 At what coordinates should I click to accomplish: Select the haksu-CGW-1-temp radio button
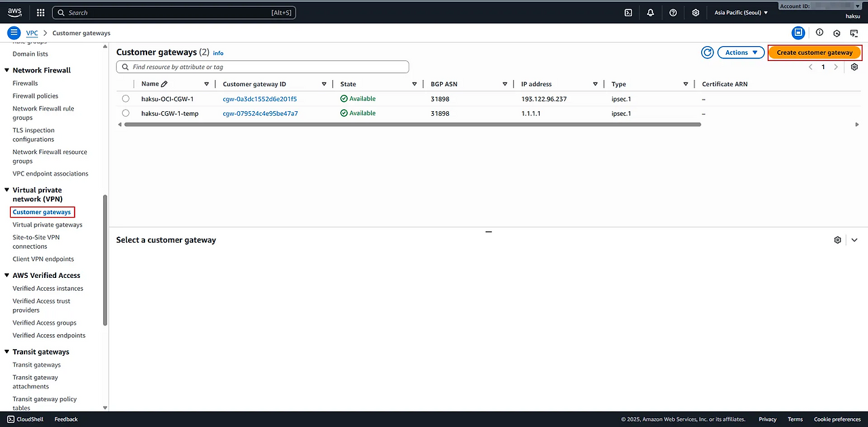[x=125, y=113]
